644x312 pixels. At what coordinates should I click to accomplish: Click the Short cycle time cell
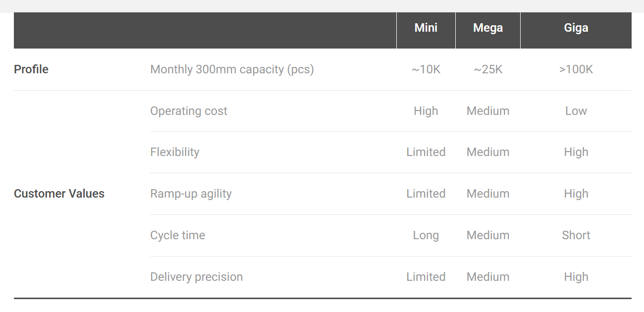click(x=576, y=235)
